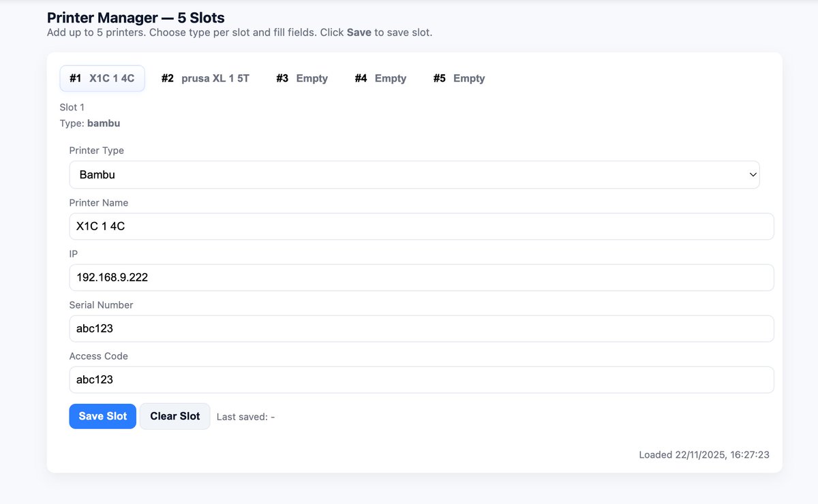Focus the Access Code input field
The width and height of the screenshot is (818, 504).
tap(421, 379)
